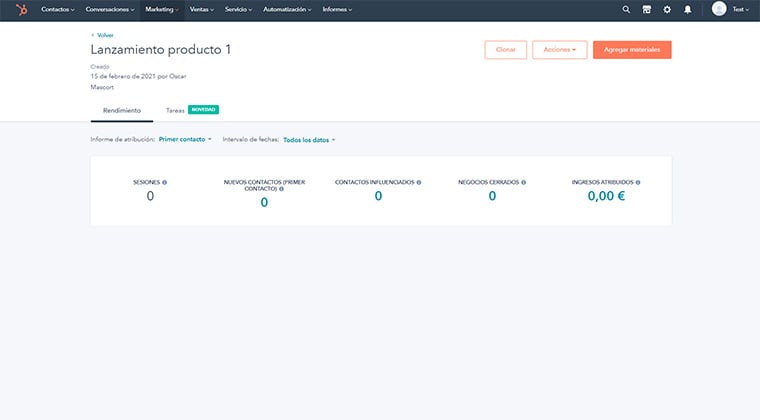Open the Marketing menu

[161, 10]
